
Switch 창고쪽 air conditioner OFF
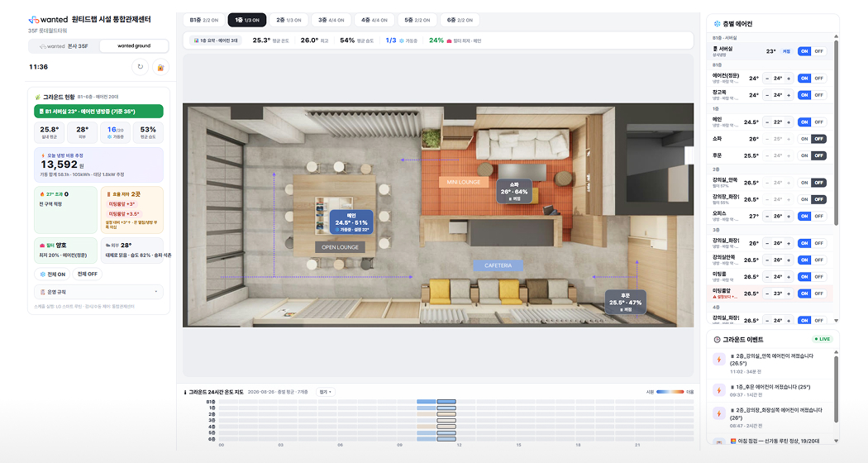pyautogui.click(x=818, y=95)
